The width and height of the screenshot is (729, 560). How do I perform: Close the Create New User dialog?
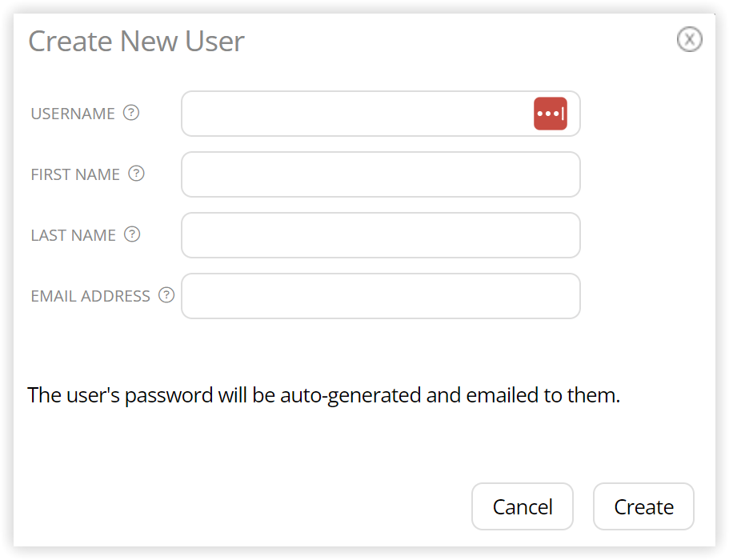pos(690,39)
